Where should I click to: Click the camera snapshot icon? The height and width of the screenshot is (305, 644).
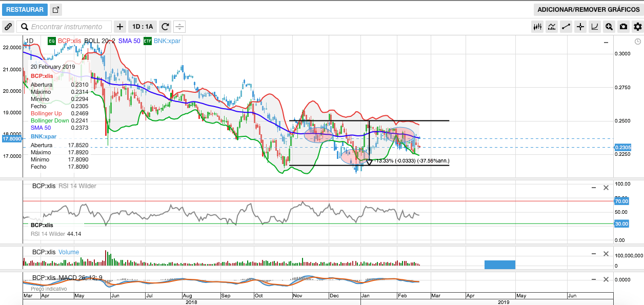click(x=623, y=27)
